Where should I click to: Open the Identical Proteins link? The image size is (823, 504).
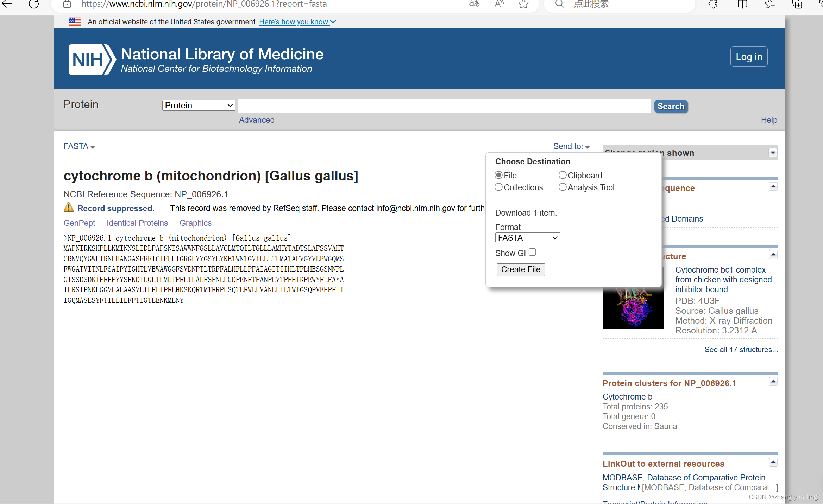[138, 223]
